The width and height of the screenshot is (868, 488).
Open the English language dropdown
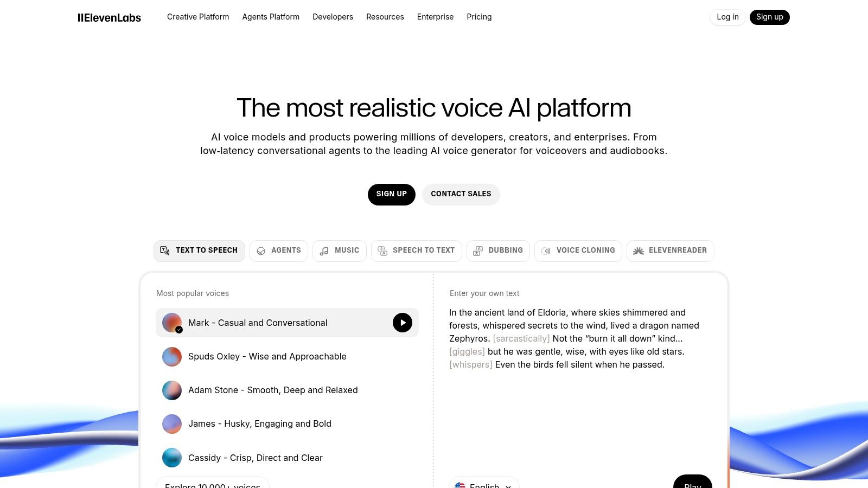484,486
